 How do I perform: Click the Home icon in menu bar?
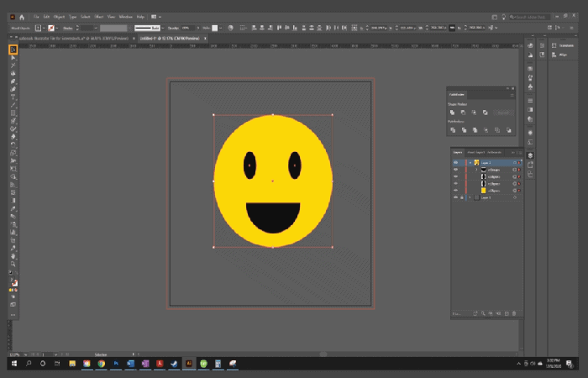(x=22, y=17)
